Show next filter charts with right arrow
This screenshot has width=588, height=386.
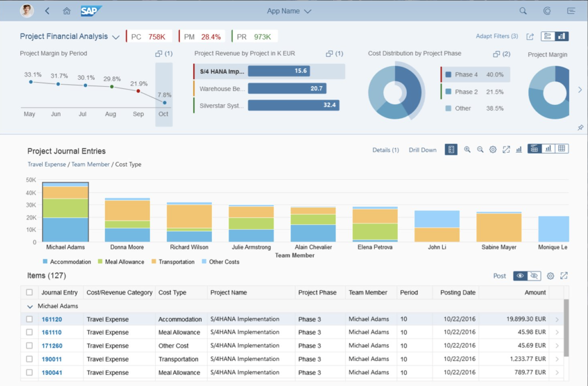pyautogui.click(x=580, y=90)
